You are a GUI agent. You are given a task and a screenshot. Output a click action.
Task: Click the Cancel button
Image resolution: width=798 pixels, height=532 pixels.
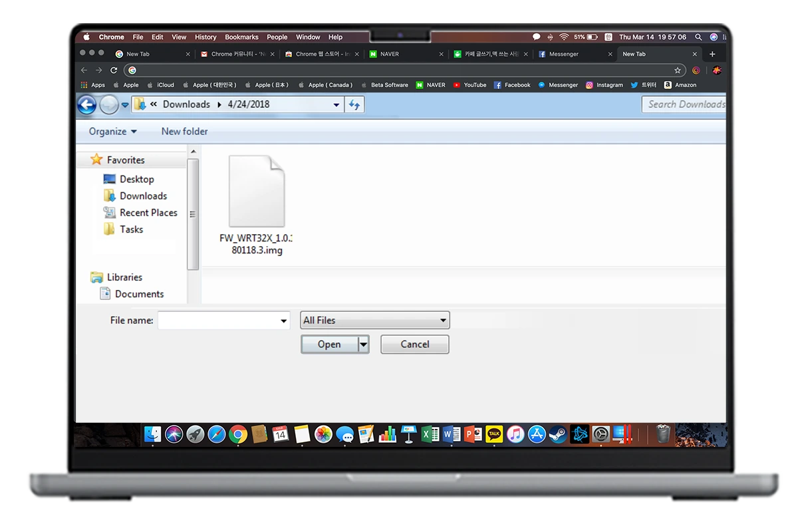click(414, 344)
